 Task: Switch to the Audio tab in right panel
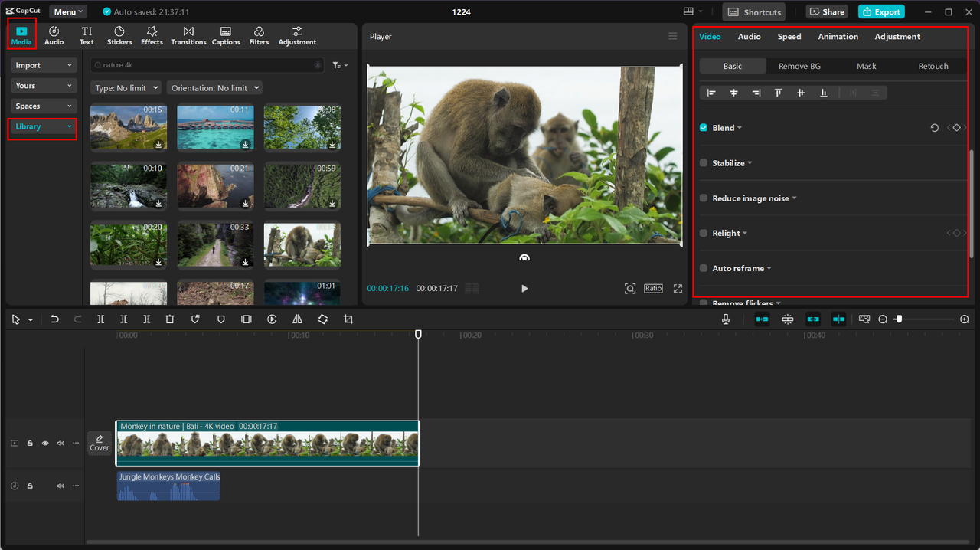[x=749, y=37]
